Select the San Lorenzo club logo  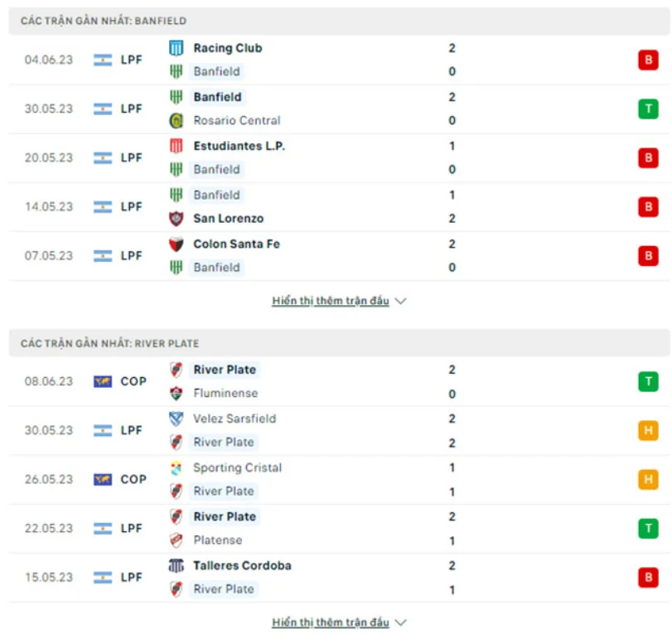point(176,219)
